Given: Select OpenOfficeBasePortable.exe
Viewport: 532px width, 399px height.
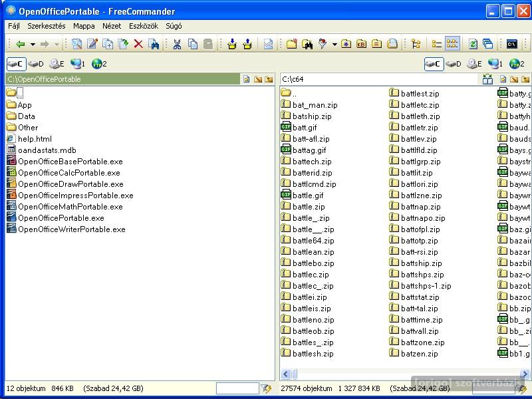Looking at the screenshot, I should click(65, 162).
